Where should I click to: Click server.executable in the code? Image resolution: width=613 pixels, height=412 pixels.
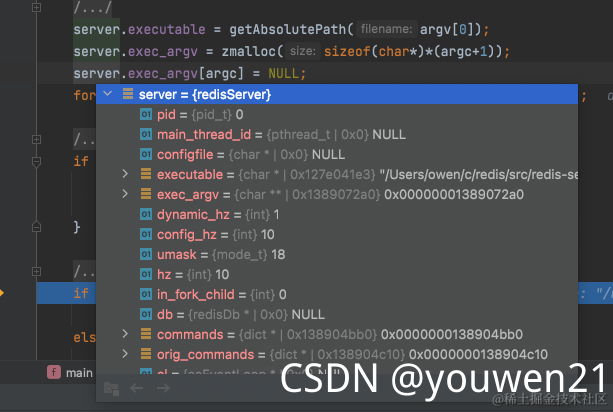pos(139,29)
